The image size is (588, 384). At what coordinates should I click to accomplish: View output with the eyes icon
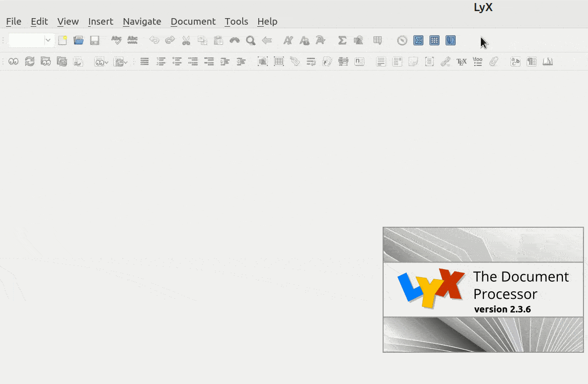pos(14,61)
